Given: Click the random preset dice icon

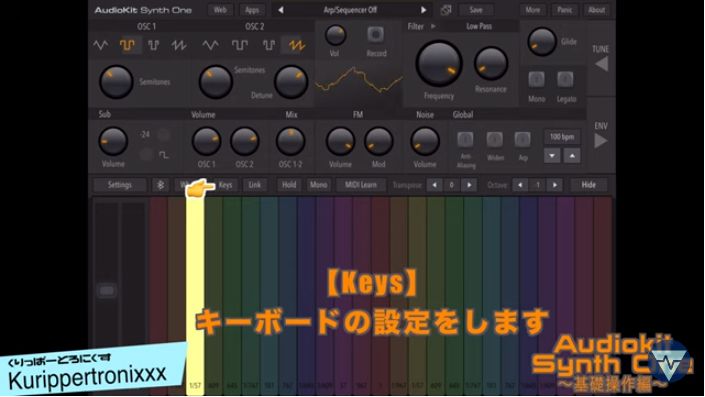Looking at the screenshot, I should coord(446,10).
